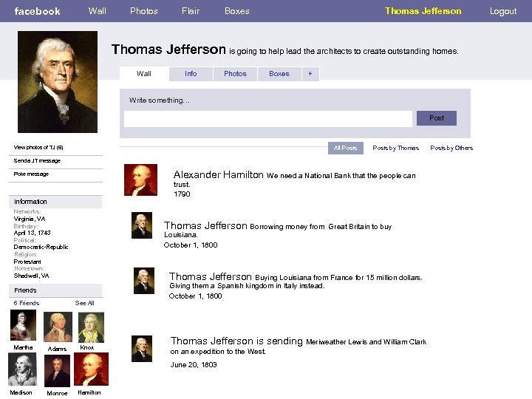532x399 pixels.
Task: Open Photos in the top navigation bar
Action: click(144, 11)
